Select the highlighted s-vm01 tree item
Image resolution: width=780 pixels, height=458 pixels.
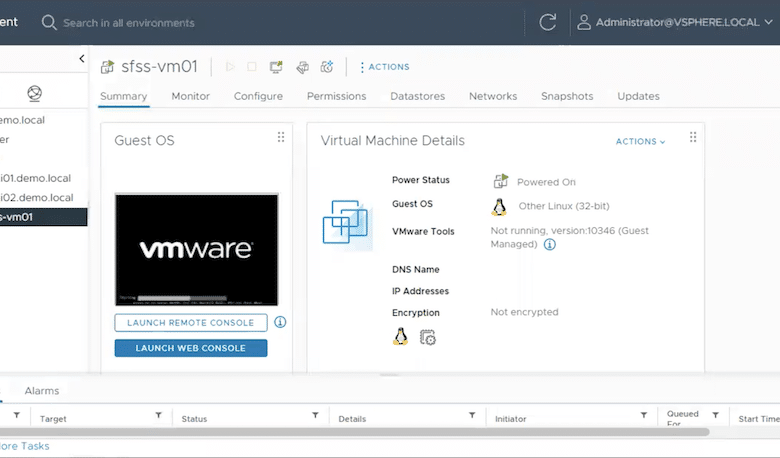pos(43,217)
